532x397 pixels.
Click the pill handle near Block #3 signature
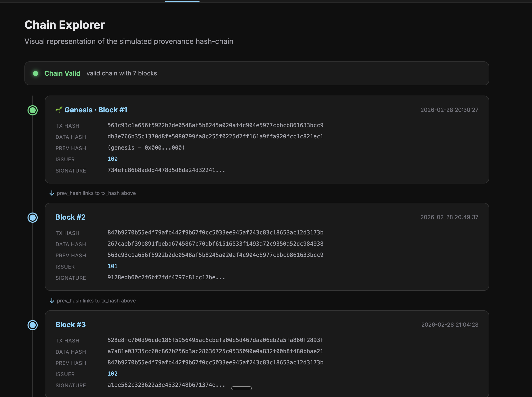pyautogui.click(x=241, y=388)
